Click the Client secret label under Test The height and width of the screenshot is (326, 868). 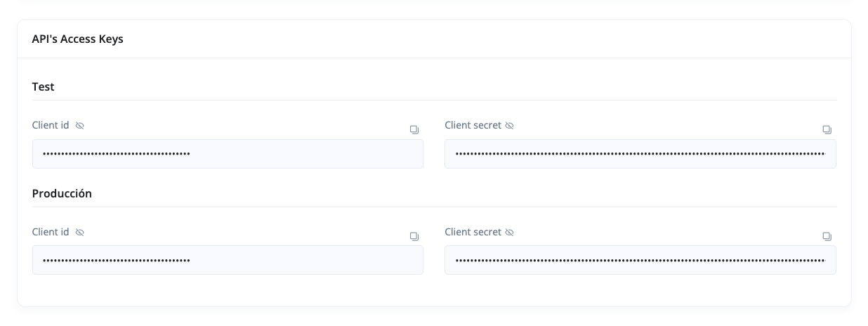pos(473,125)
